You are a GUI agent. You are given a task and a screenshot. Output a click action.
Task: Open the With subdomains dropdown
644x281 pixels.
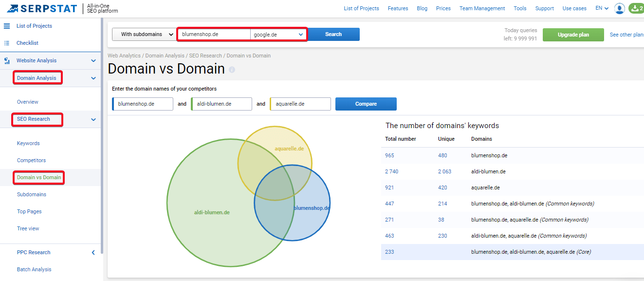144,34
